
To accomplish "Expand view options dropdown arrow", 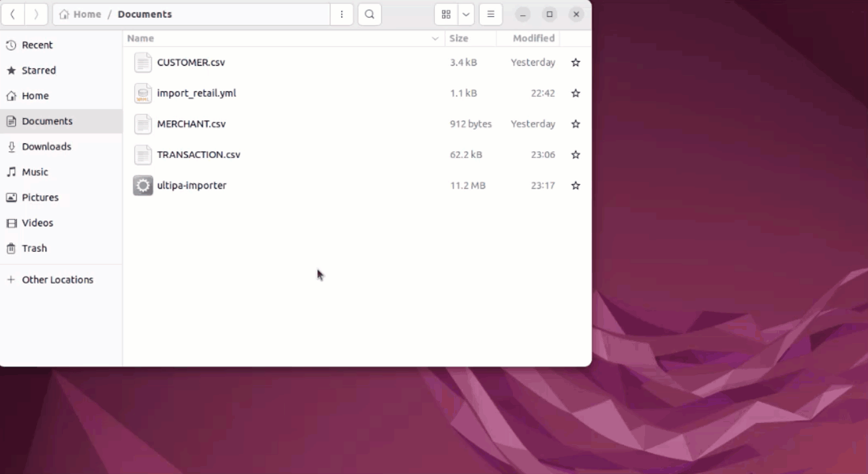I will click(x=466, y=15).
